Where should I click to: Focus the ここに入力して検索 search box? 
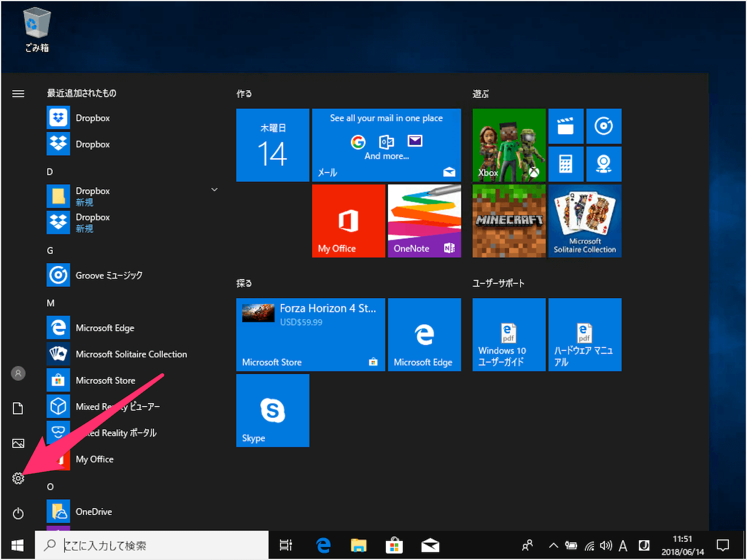(x=152, y=545)
